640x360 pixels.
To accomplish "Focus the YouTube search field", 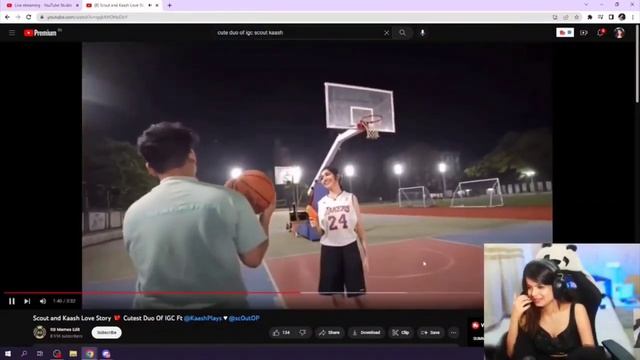I will [x=299, y=33].
